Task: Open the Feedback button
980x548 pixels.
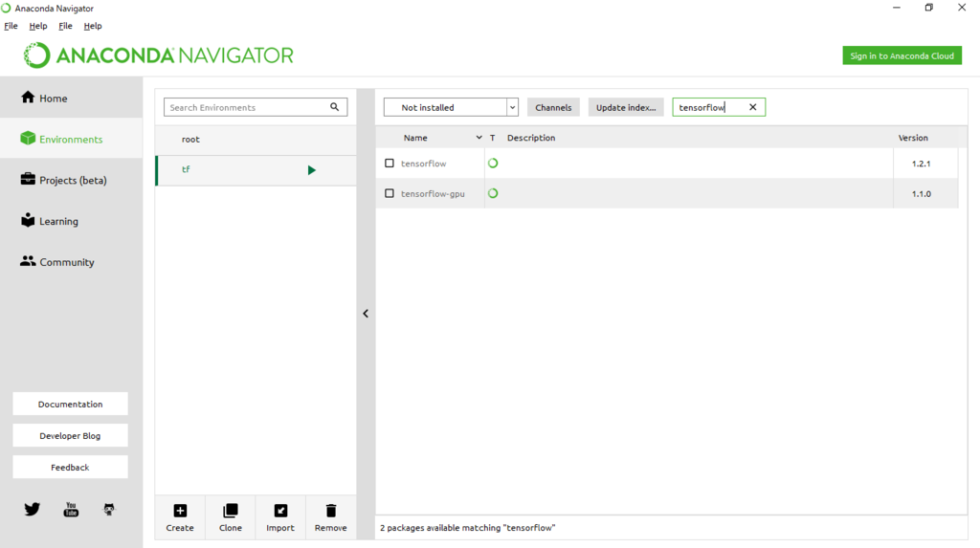Action: (x=70, y=467)
